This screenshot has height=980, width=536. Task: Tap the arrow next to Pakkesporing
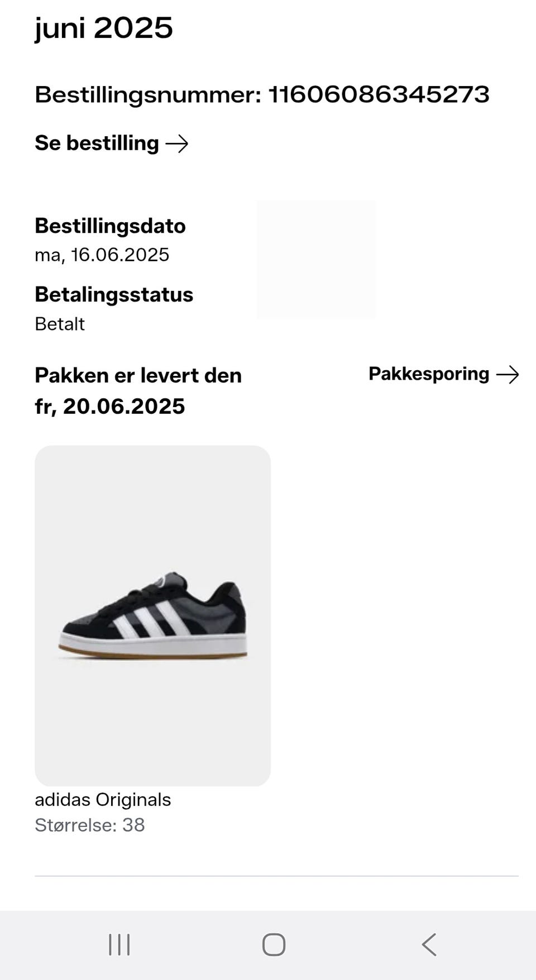point(508,375)
